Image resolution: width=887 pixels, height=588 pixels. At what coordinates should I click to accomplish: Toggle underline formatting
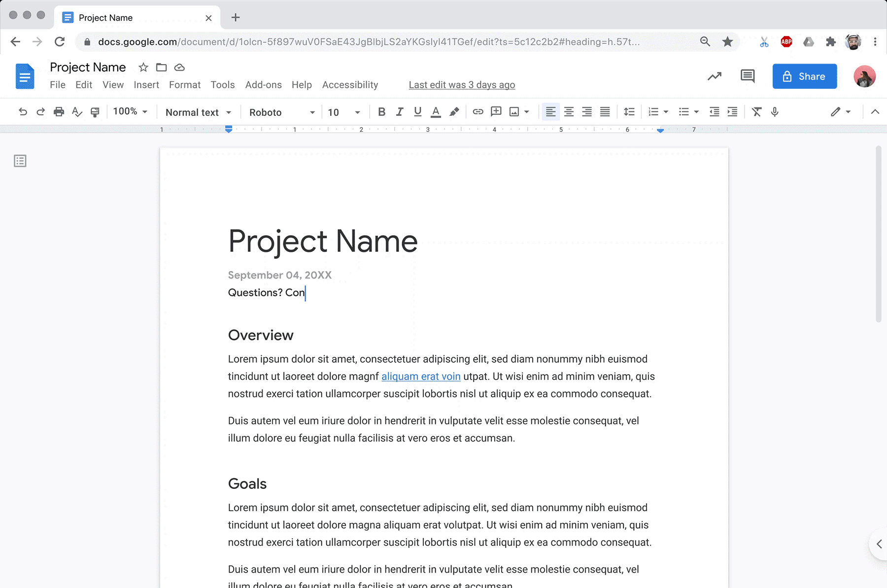(417, 112)
